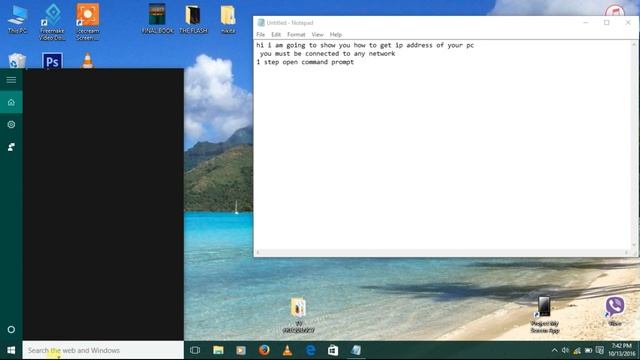
Task: Open File Explorer from the taskbar
Action: [x=218, y=350]
